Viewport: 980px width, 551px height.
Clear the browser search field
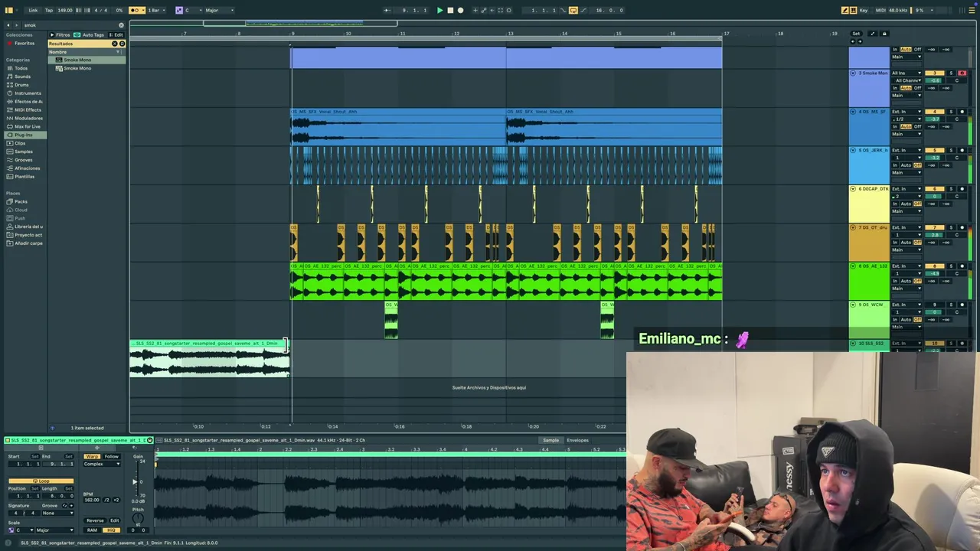coord(121,25)
